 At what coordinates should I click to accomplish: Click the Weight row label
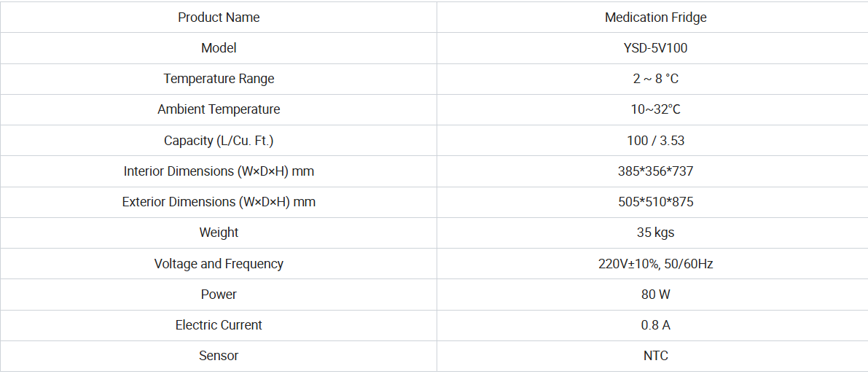click(219, 233)
